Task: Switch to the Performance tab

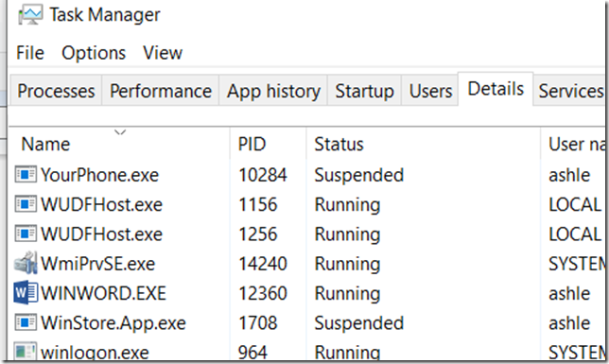Action: (161, 92)
